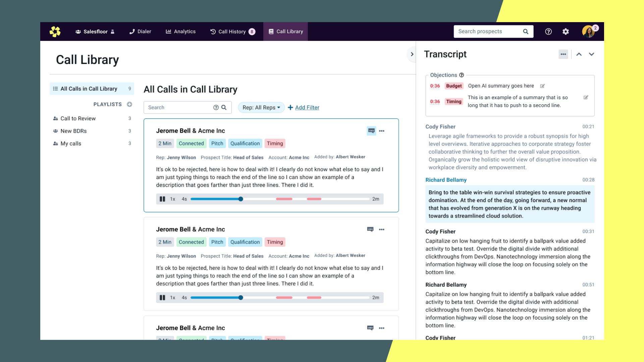Edit the Timing objection summary
This screenshot has height=362, width=644.
point(586,98)
